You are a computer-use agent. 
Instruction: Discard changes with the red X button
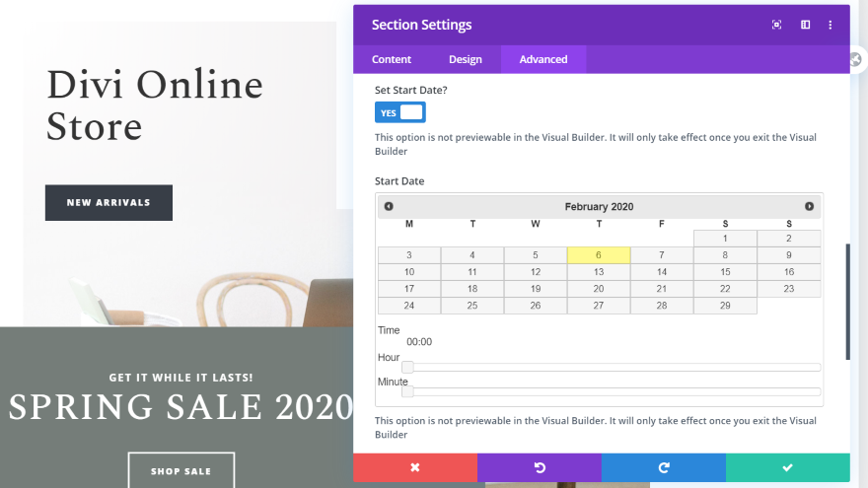point(415,467)
